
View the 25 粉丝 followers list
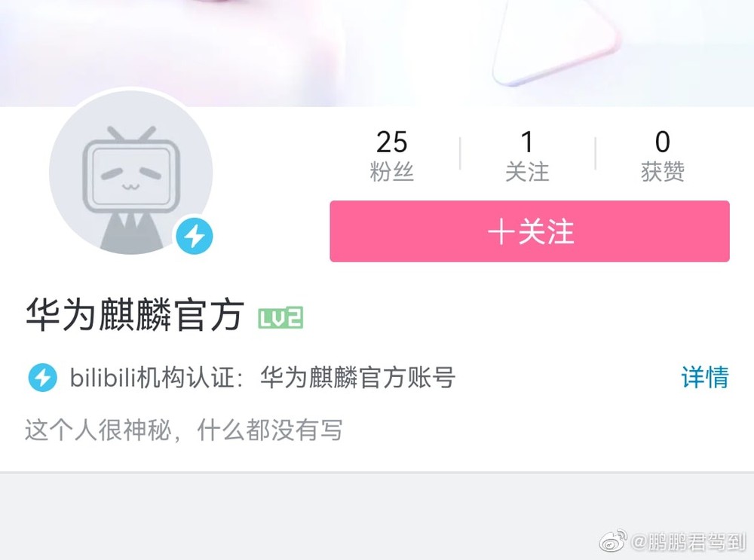coord(392,155)
